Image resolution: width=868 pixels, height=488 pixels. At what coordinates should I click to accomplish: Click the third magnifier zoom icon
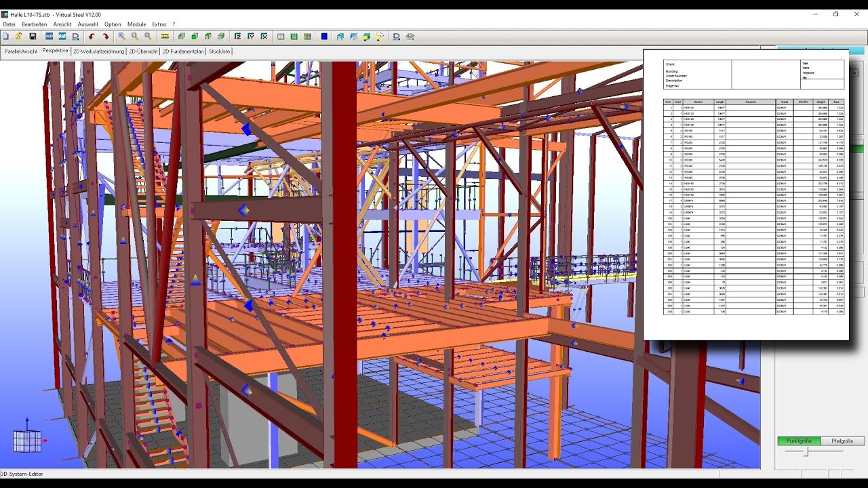click(148, 36)
